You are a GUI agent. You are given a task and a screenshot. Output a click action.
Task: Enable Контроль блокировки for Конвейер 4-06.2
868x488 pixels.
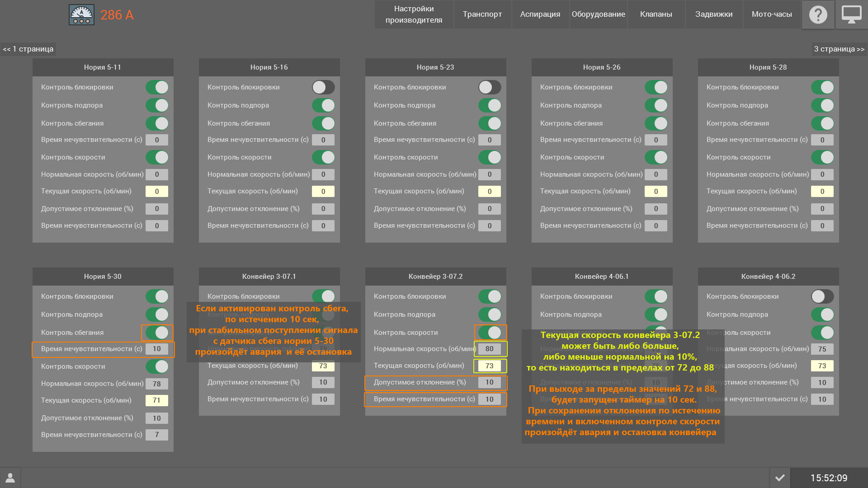click(x=822, y=296)
